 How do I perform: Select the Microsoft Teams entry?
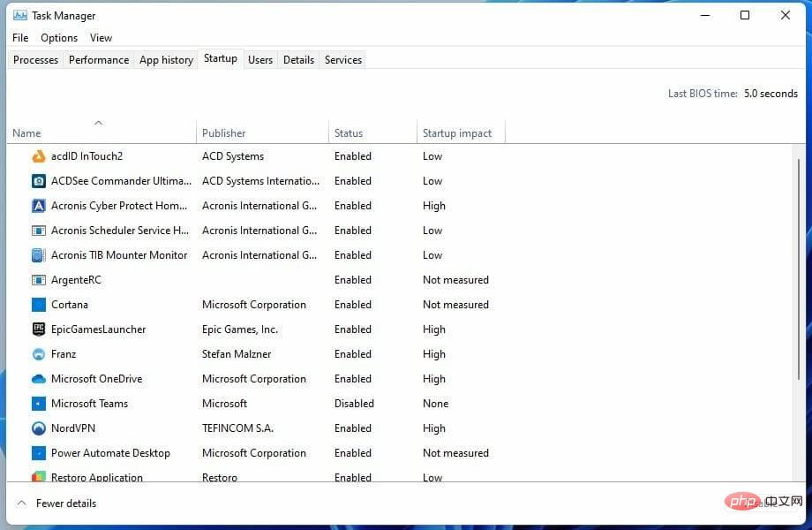[90, 404]
